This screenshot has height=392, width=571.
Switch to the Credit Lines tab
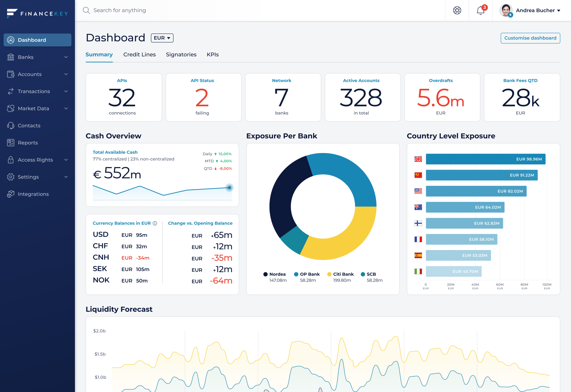point(139,54)
